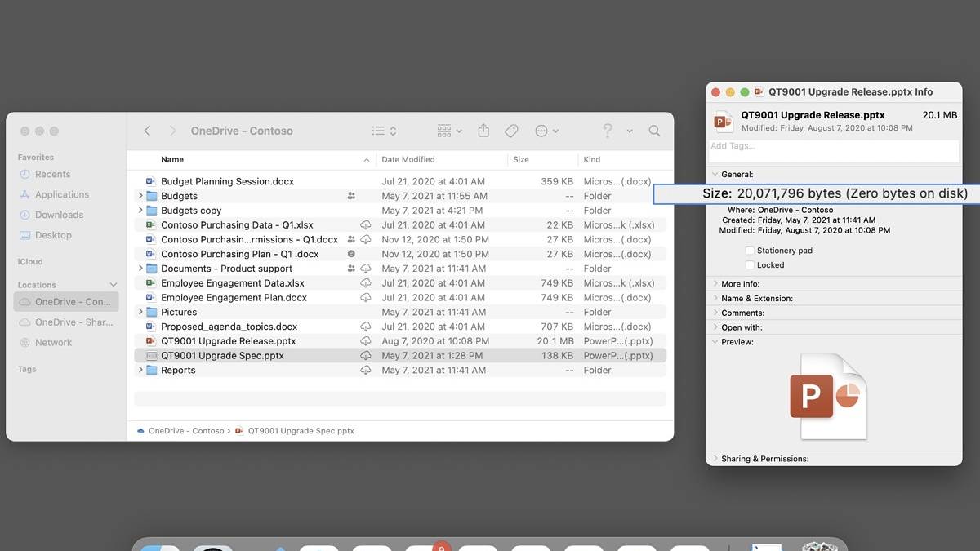This screenshot has width=980, height=551.
Task: Click the help question mark icon
Action: [x=608, y=131]
